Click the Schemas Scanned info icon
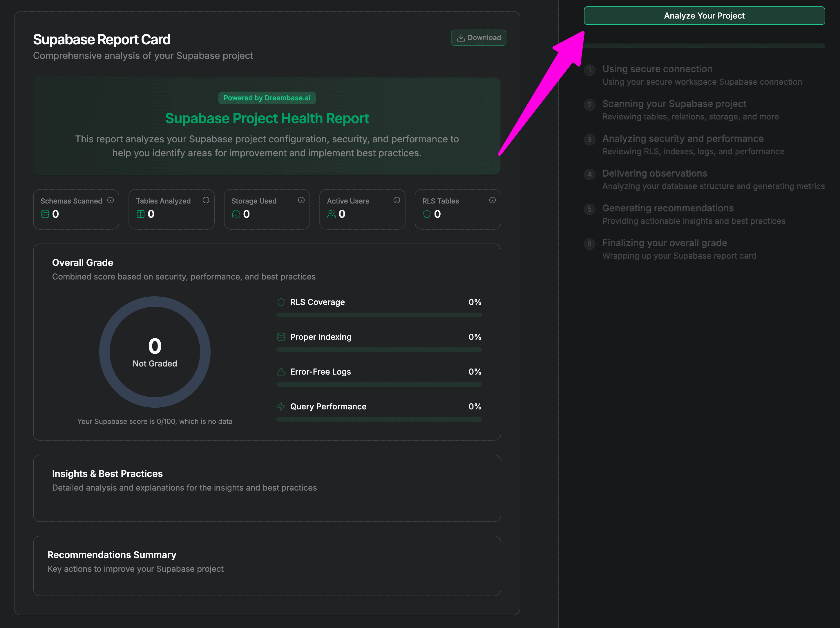Viewport: 840px width, 628px height. click(x=110, y=200)
